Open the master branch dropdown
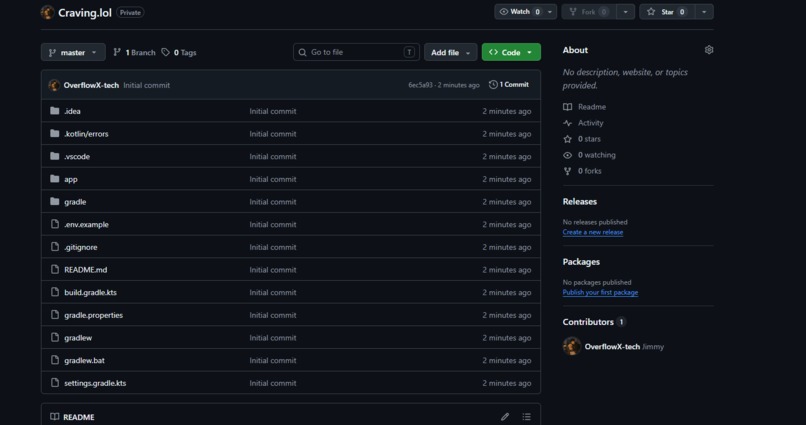Screen dimensions: 806x425 pos(73,52)
